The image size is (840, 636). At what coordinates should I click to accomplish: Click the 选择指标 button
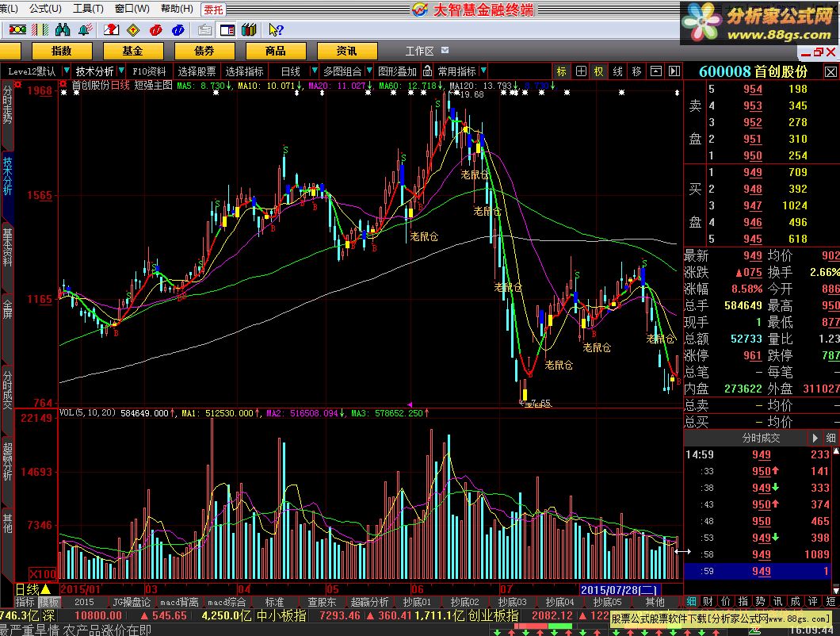coord(244,71)
